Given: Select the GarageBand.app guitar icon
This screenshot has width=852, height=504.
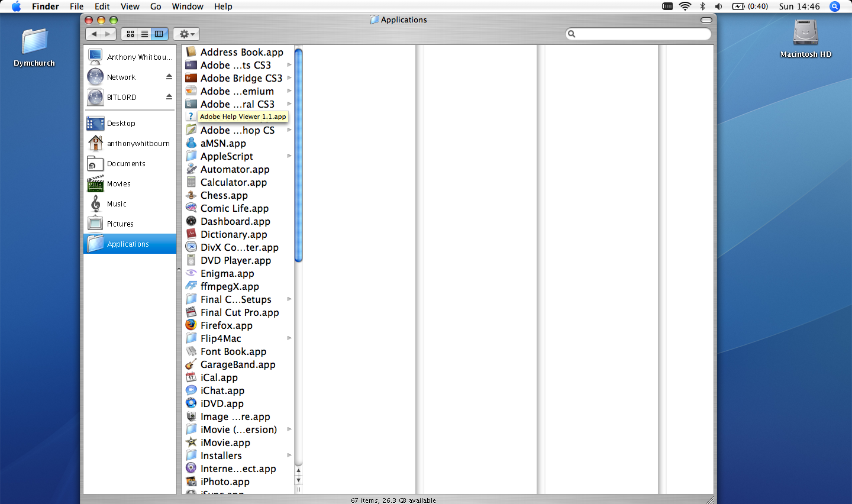Looking at the screenshot, I should click(191, 364).
